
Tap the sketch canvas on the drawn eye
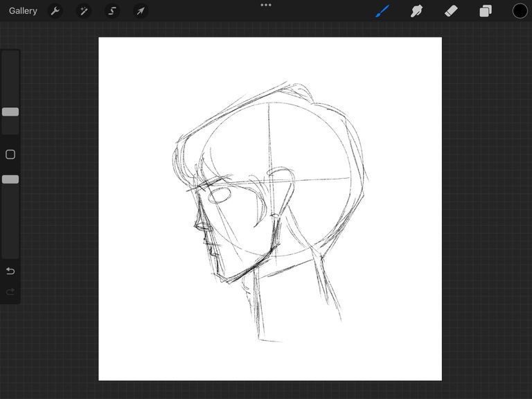point(219,195)
